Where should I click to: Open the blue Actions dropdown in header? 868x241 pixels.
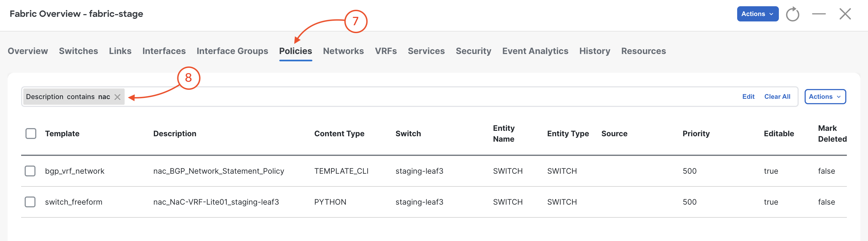[x=757, y=14]
